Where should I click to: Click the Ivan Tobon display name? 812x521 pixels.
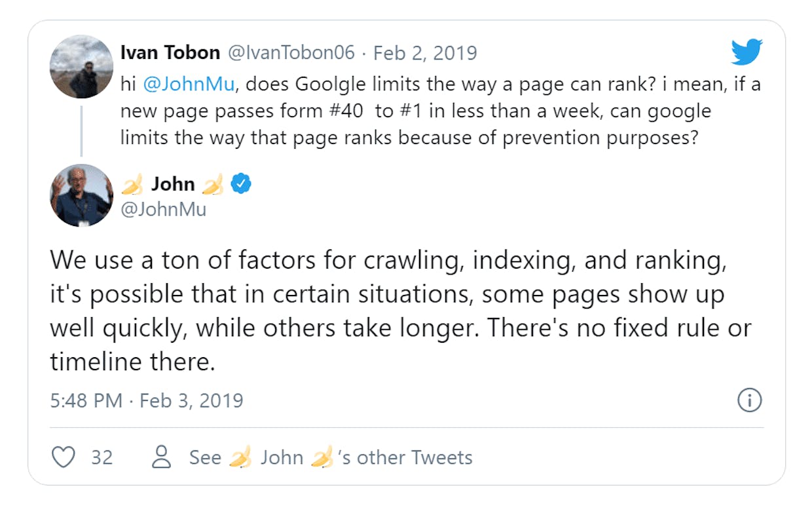[170, 52]
